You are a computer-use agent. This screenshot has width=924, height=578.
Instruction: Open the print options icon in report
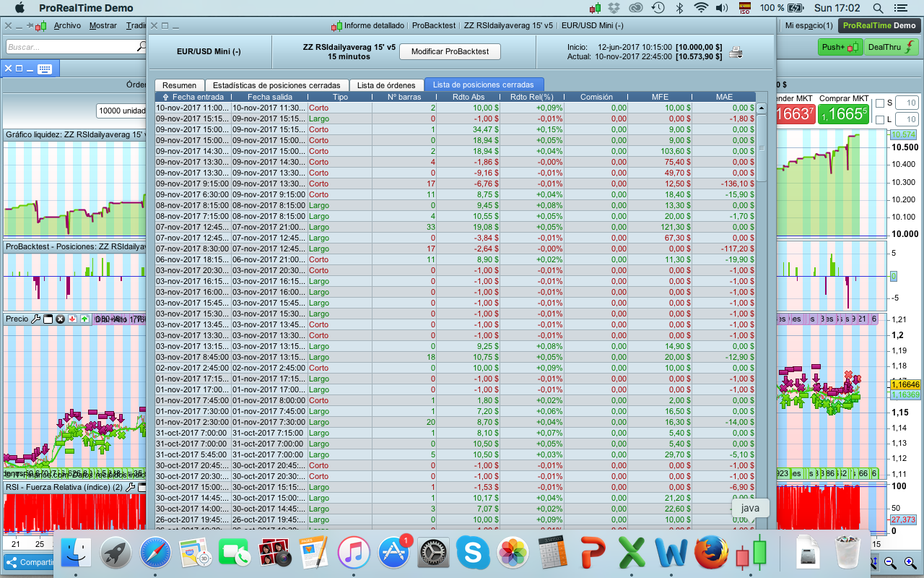(736, 52)
